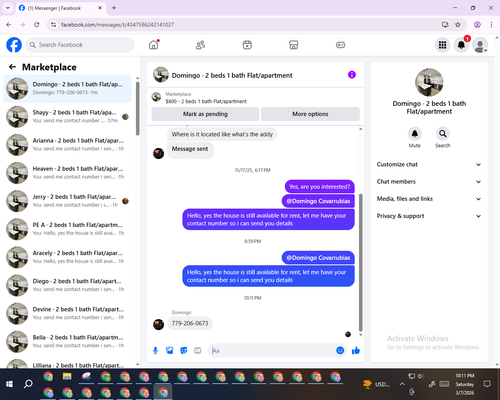The height and width of the screenshot is (400, 500).
Task: Open the Friends icon in top navigation
Action: [200, 45]
